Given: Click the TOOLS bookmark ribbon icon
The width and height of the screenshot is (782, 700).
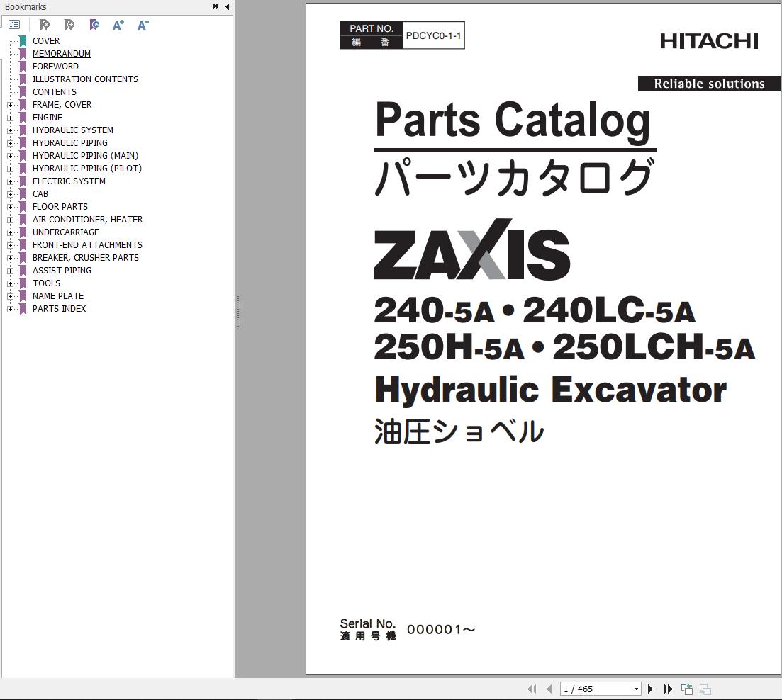Looking at the screenshot, I should coord(23,283).
